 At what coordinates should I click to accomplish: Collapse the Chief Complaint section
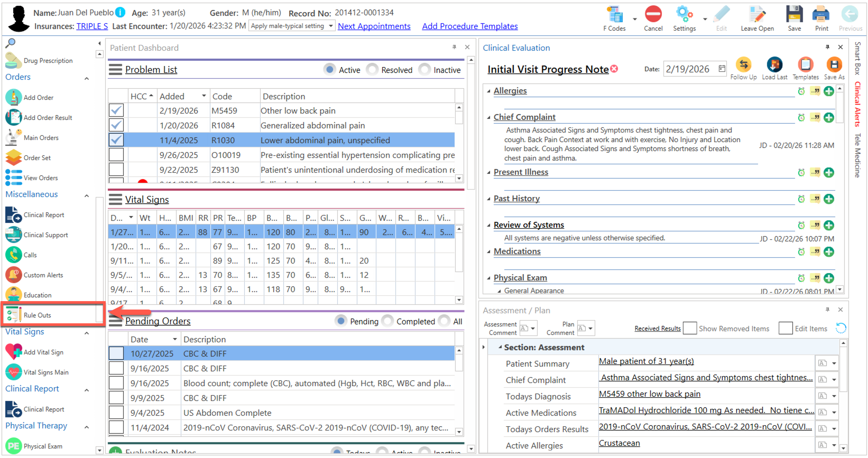489,118
